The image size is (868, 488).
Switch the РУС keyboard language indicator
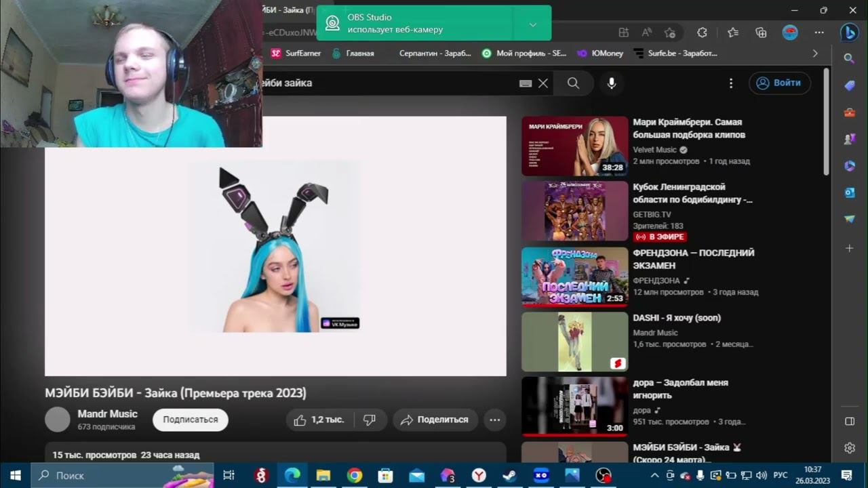pyautogui.click(x=781, y=476)
